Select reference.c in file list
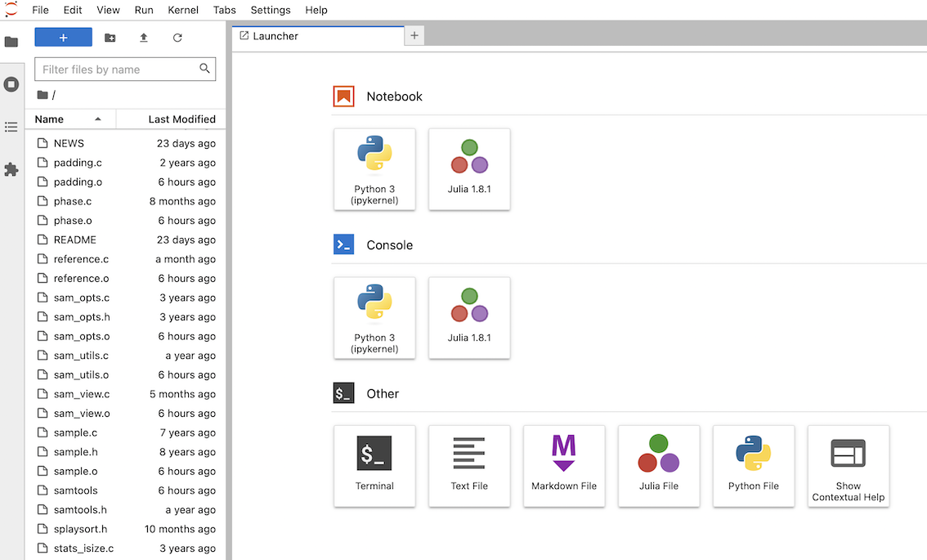This screenshot has height=560, width=927. [x=125, y=259]
